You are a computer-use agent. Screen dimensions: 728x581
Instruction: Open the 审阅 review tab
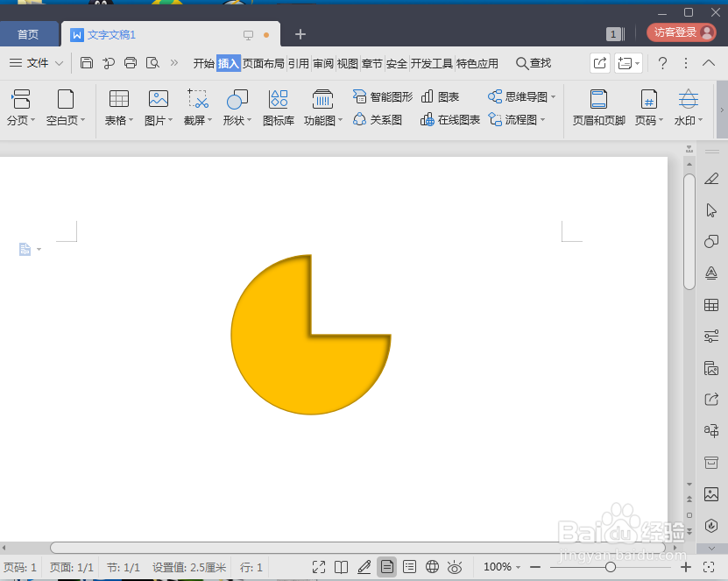(322, 62)
